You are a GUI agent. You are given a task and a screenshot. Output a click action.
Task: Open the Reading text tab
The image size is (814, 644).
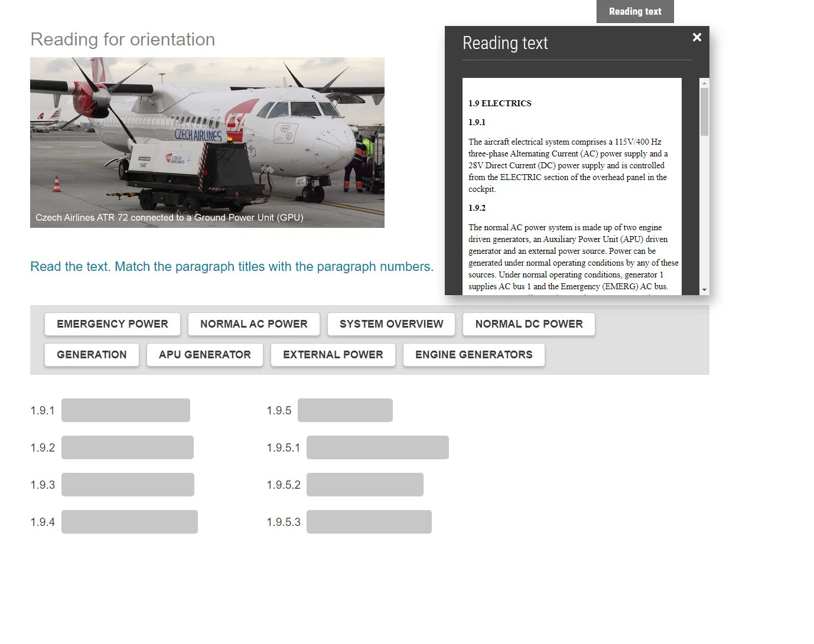[635, 11]
